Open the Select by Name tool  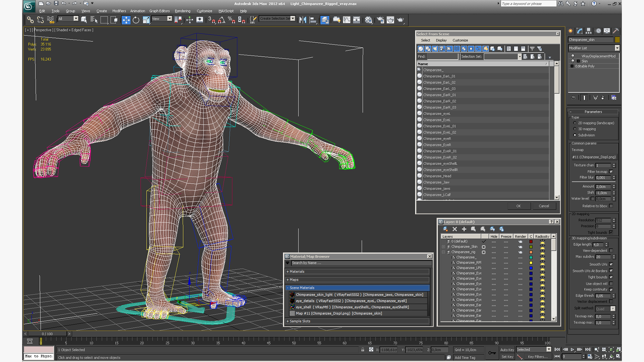pyautogui.click(x=94, y=20)
